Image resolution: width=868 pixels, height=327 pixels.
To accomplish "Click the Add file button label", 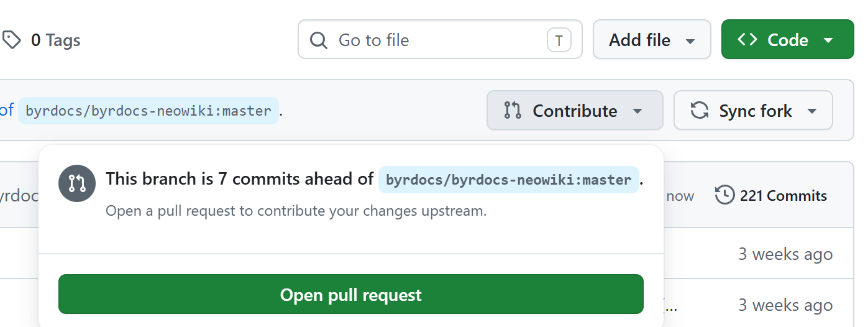I will tap(639, 40).
